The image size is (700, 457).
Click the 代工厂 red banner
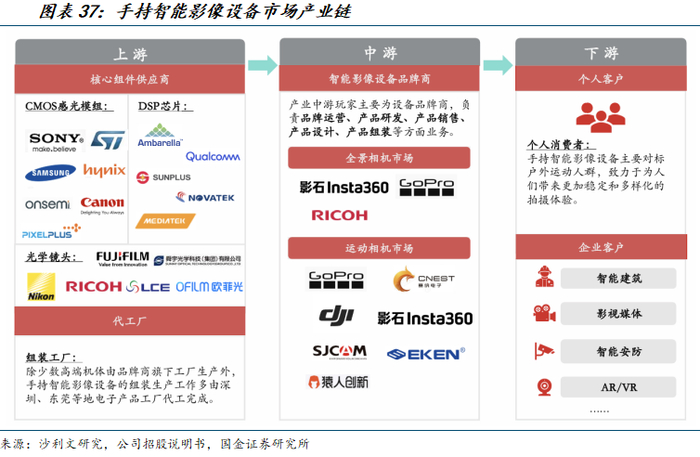tap(130, 321)
